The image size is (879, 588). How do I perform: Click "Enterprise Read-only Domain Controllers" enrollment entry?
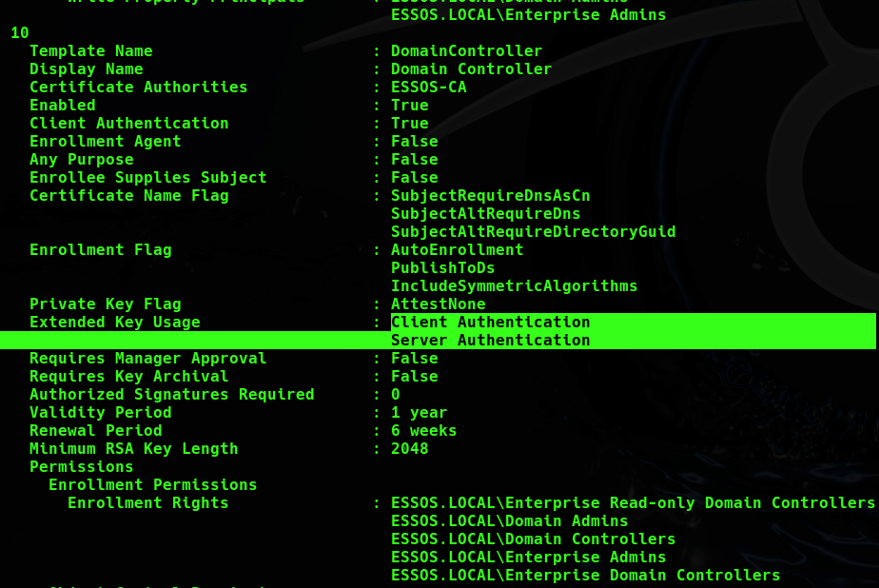click(633, 503)
